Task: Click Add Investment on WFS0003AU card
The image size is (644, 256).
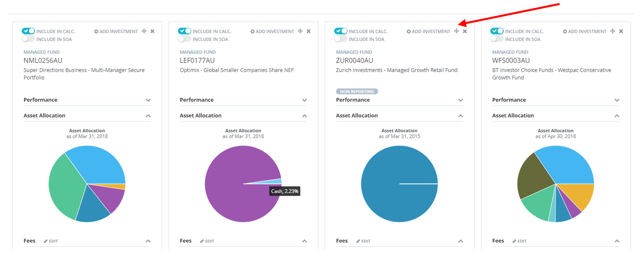Action: tap(585, 31)
